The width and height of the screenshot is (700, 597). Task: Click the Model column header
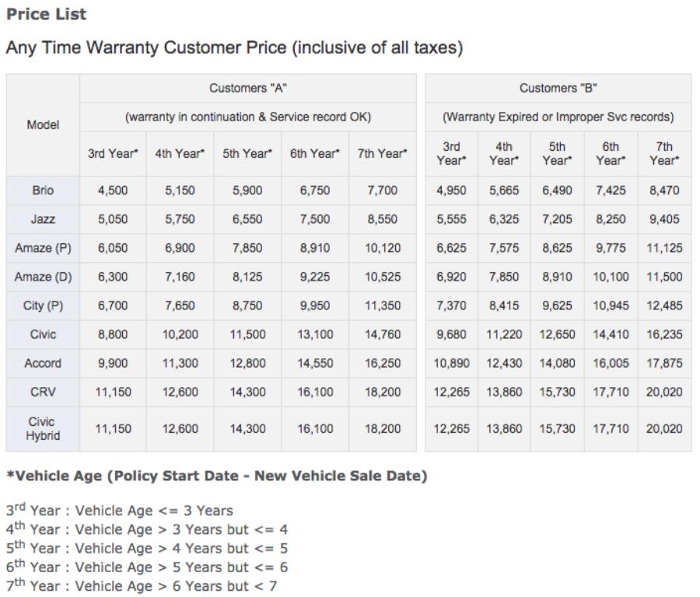43,124
